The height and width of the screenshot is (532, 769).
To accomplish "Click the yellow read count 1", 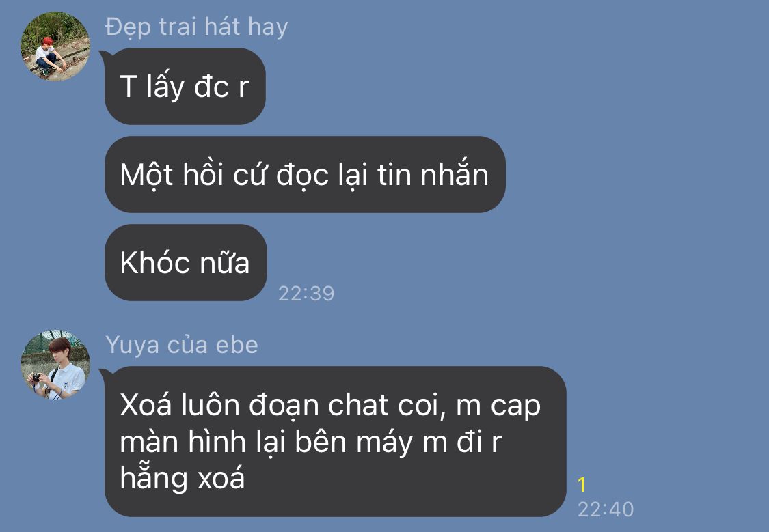I will [x=582, y=484].
